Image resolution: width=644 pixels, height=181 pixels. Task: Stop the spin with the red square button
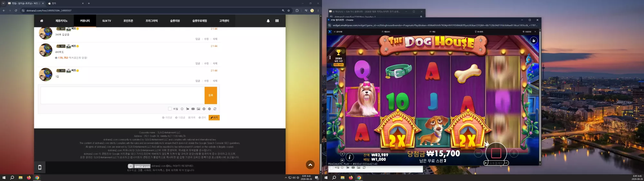496,153
